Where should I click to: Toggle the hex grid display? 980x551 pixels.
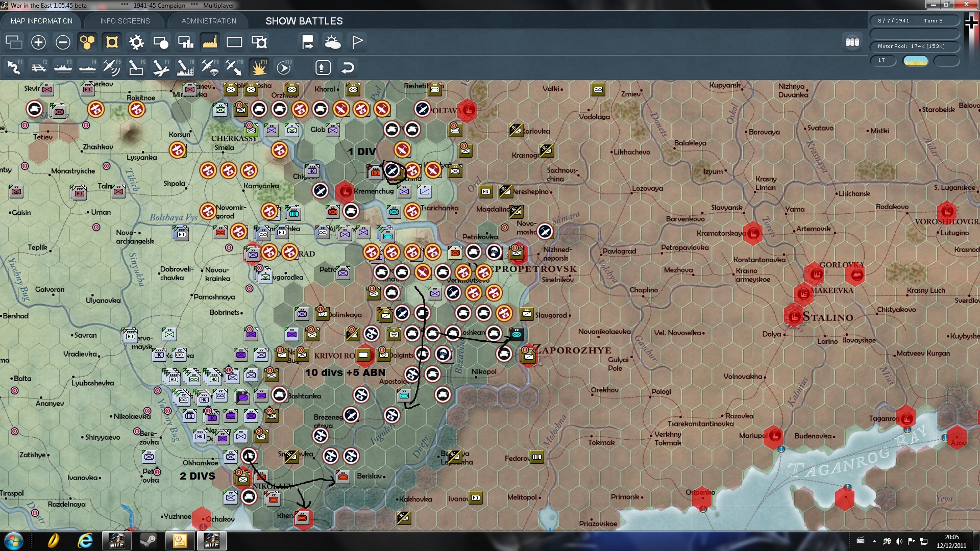coord(87,42)
